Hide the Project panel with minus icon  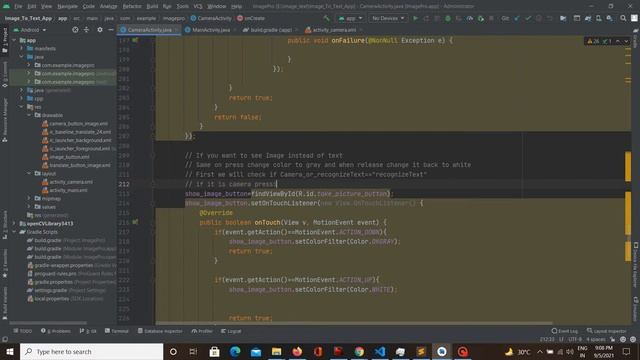[111, 30]
